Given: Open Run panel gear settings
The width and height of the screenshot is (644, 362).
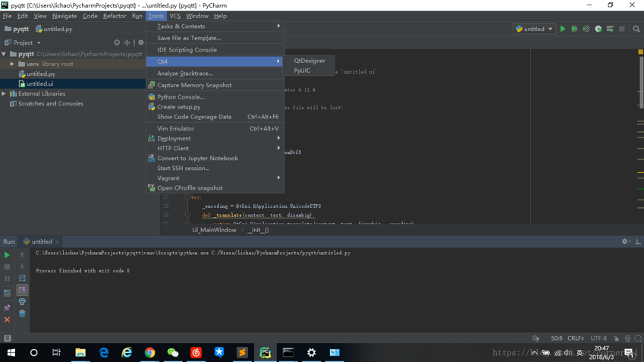Looking at the screenshot, I should (625, 241).
